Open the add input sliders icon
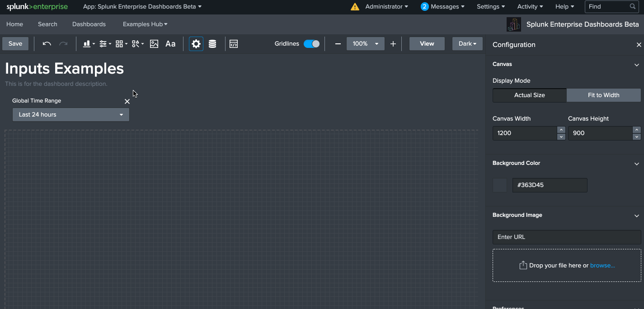This screenshot has width=644, height=309. coord(104,44)
